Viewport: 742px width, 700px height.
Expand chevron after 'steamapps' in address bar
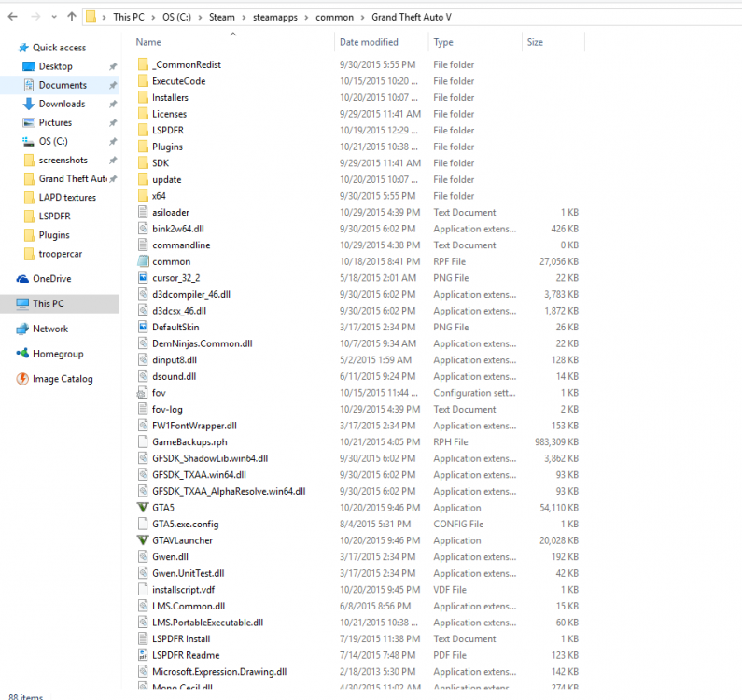coord(307,18)
